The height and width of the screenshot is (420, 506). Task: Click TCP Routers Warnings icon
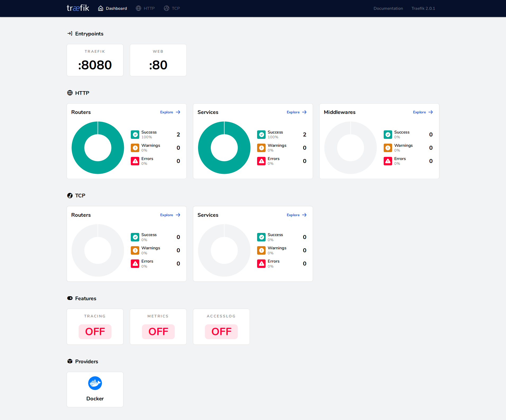tap(135, 250)
